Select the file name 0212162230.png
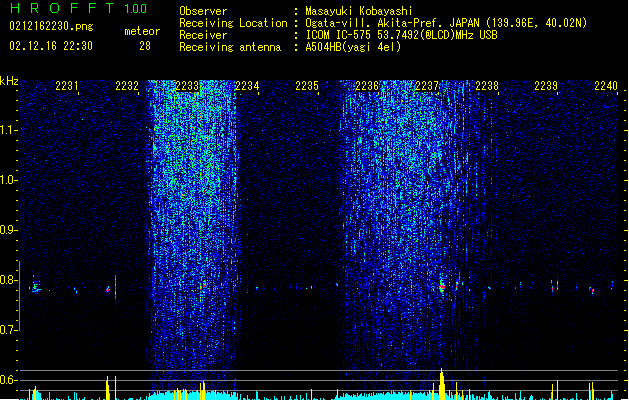 pyautogui.click(x=51, y=26)
